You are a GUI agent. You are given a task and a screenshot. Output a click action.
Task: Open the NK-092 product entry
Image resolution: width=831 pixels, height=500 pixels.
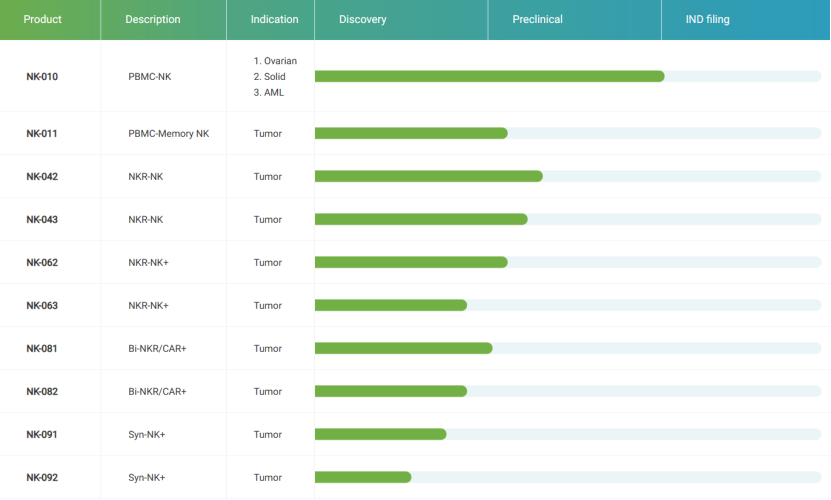(42, 478)
